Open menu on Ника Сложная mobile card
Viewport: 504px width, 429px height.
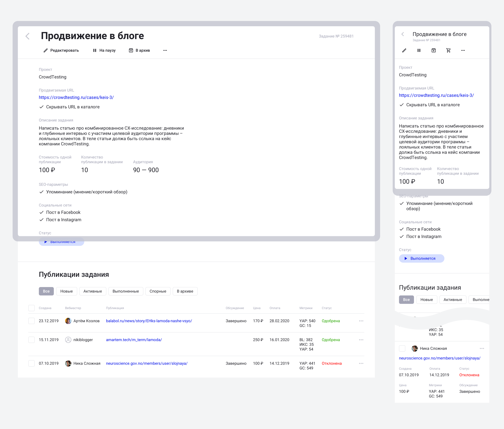pos(482,348)
